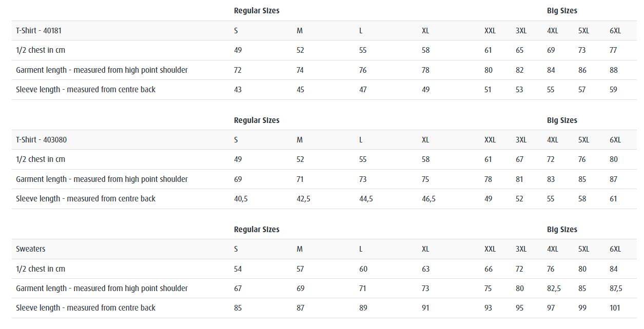Viewport: 644px width, 329px height.
Task: Click the 77 chest value for 6XL
Action: [613, 50]
